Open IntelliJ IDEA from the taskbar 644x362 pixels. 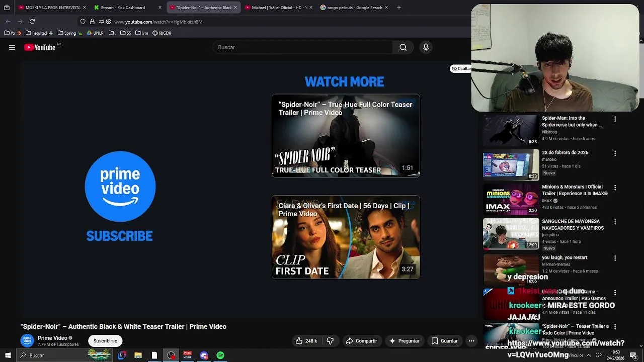121,355
